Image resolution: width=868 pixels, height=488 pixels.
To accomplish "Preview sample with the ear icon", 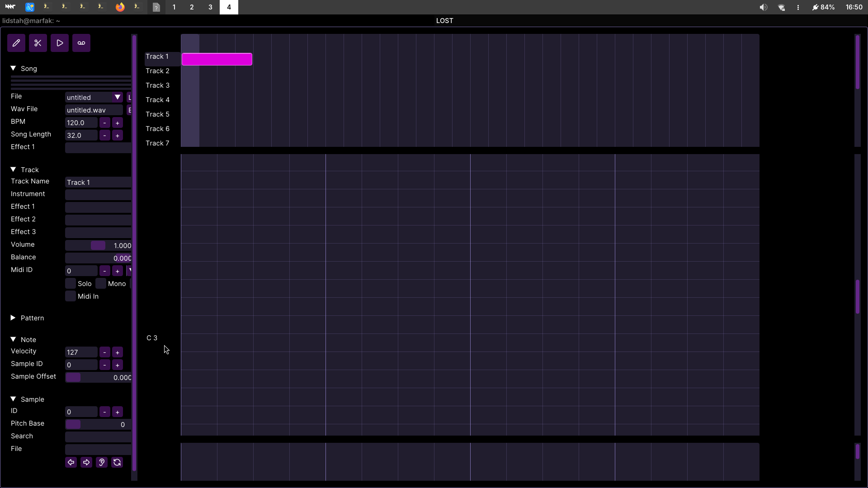I will point(102,462).
